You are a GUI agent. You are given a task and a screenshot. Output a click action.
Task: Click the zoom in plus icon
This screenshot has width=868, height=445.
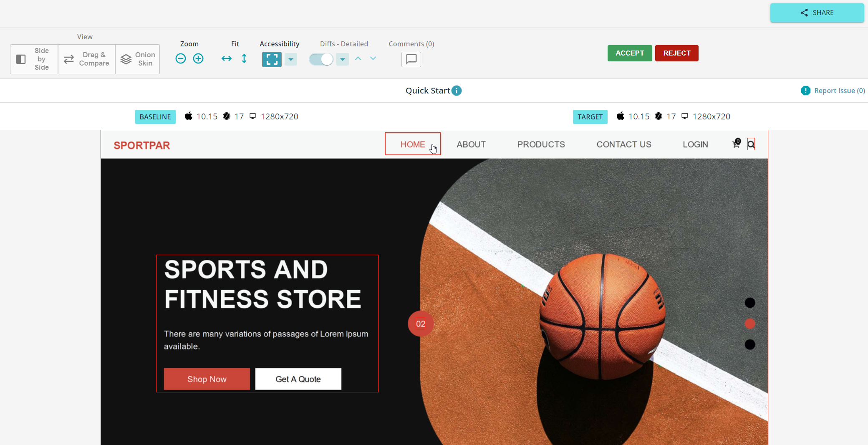tap(198, 59)
